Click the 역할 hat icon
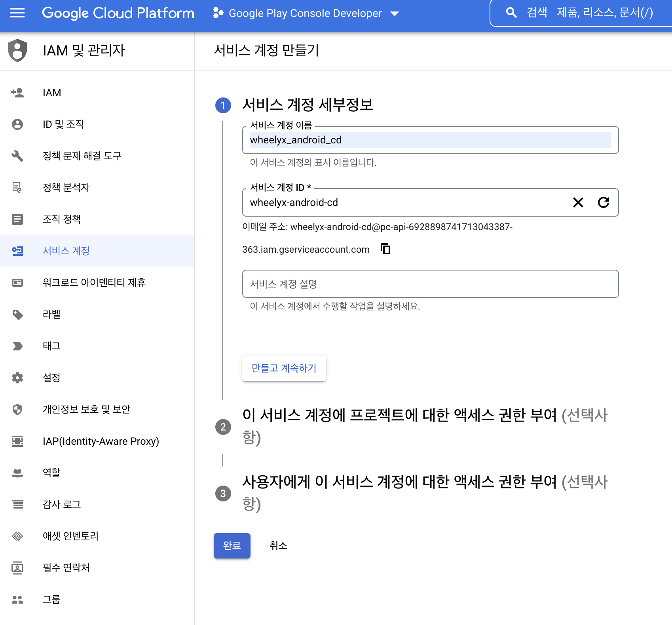 17,473
